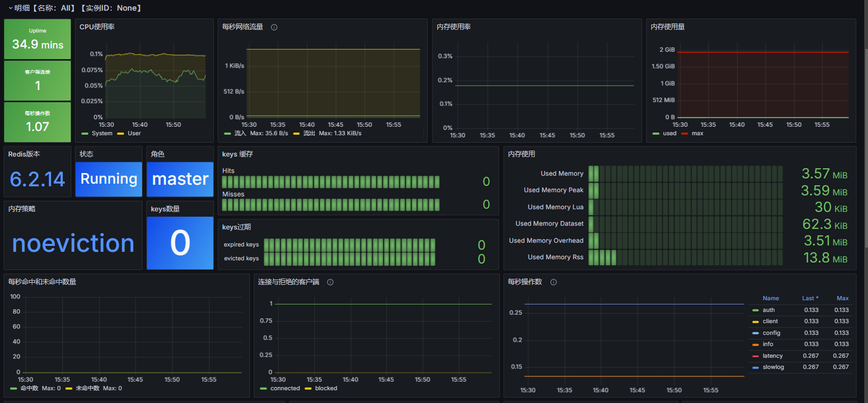This screenshot has width=868, height=403.
Task: Click the 1.07 operations per second stat
Action: tap(38, 122)
